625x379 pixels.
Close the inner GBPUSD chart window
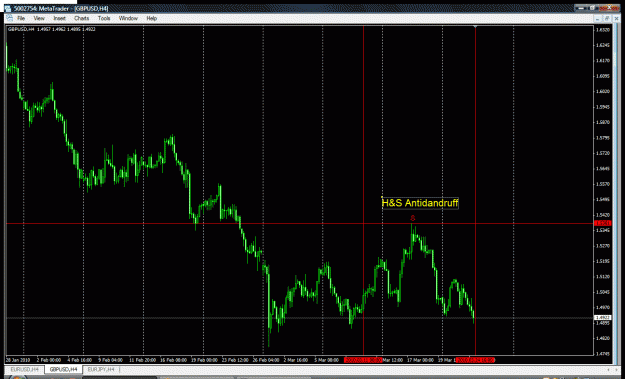tap(616, 18)
